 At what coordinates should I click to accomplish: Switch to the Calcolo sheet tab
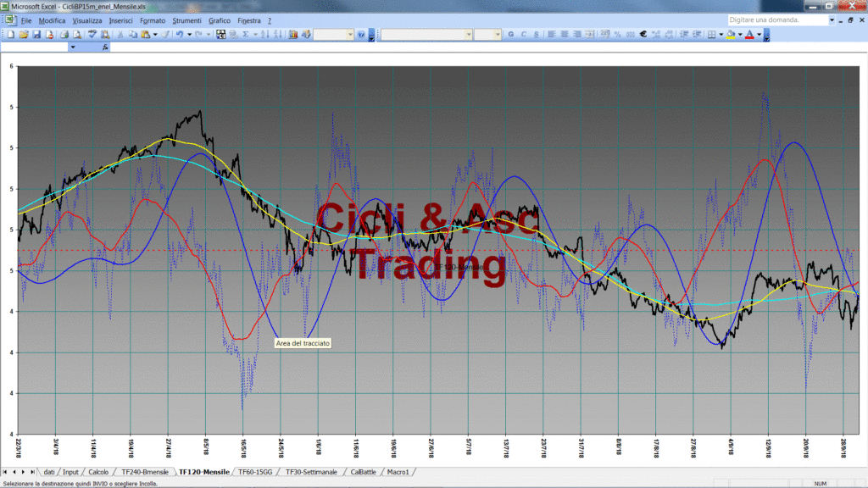pyautogui.click(x=98, y=472)
